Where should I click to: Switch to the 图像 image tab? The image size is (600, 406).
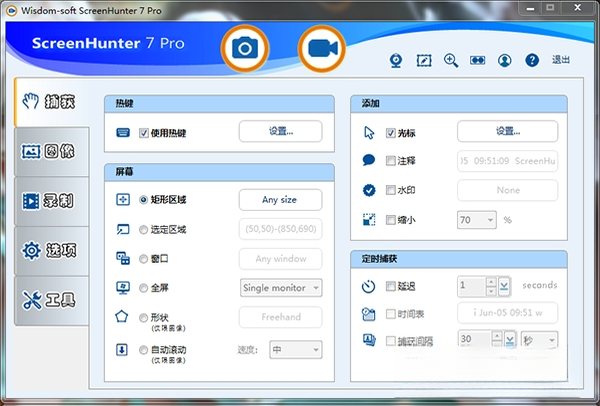click(x=52, y=152)
